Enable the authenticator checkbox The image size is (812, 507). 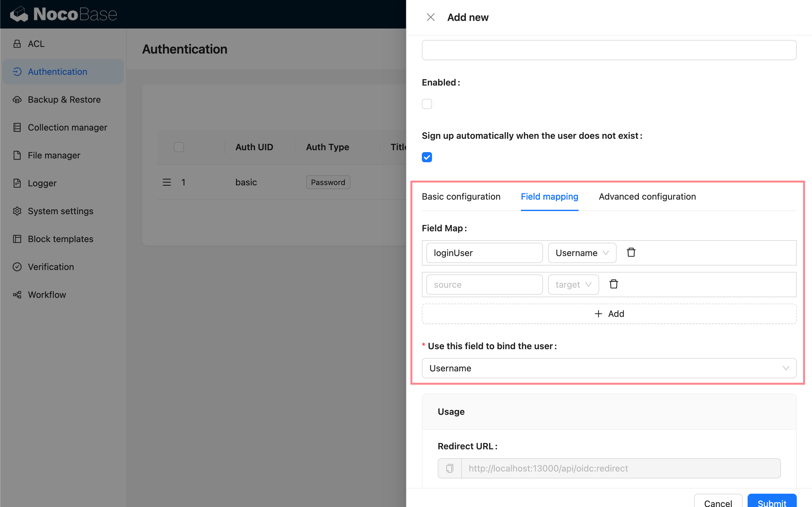(x=427, y=104)
